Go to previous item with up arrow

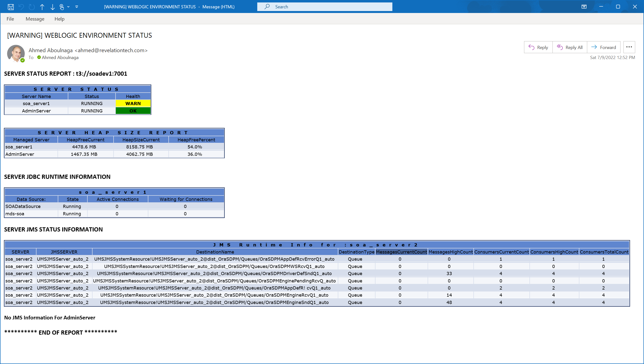(x=42, y=7)
